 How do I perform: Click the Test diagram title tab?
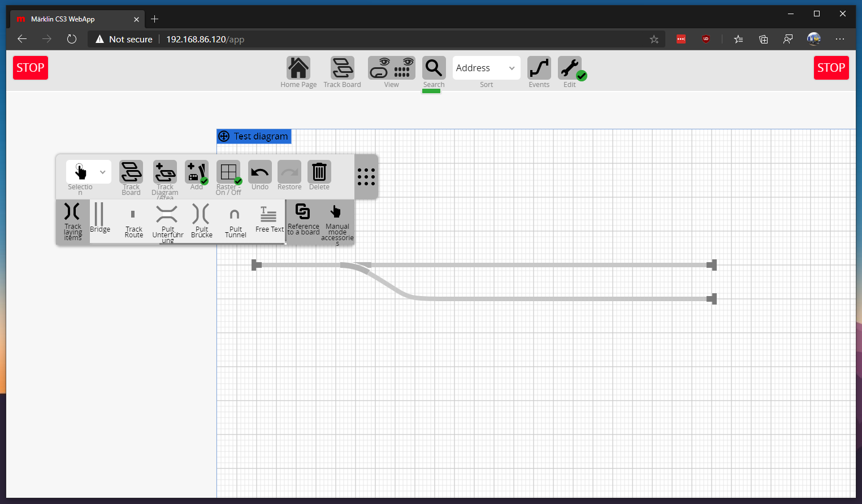(x=254, y=136)
